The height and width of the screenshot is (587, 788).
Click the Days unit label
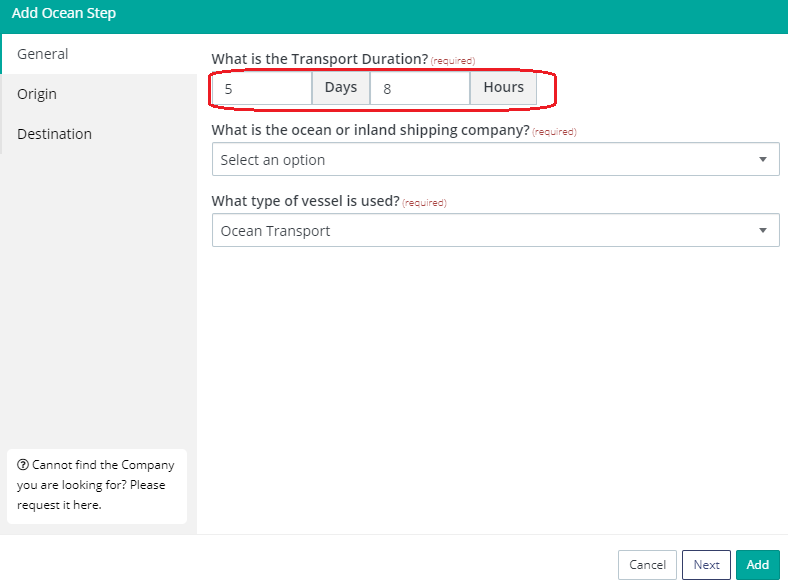click(x=341, y=88)
